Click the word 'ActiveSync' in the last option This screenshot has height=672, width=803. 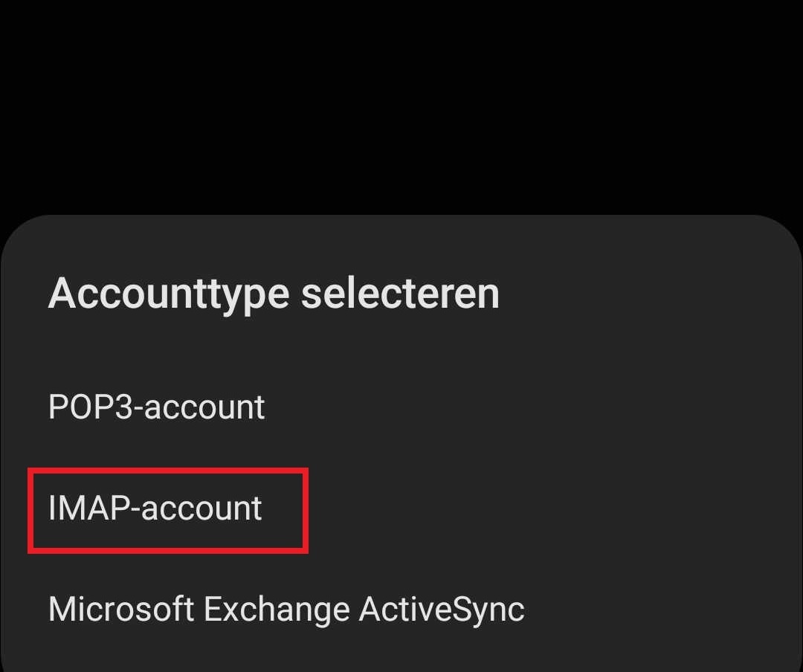[x=442, y=610]
